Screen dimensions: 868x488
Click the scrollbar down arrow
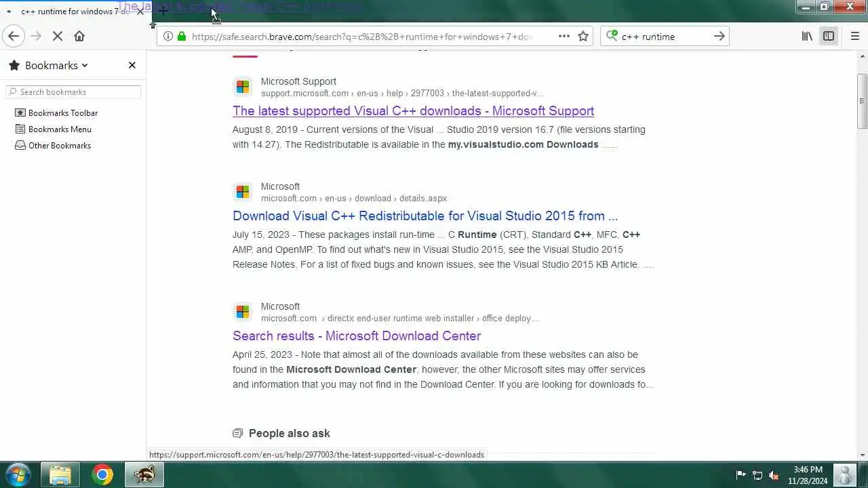(862, 455)
